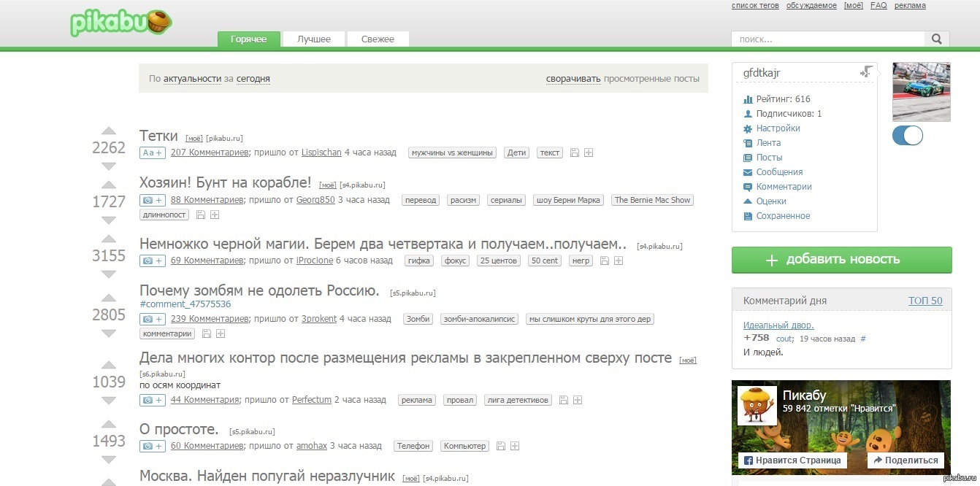This screenshot has height=486, width=980.
Task: Click plus icon after "длиннопост" tag
Action: [x=215, y=215]
